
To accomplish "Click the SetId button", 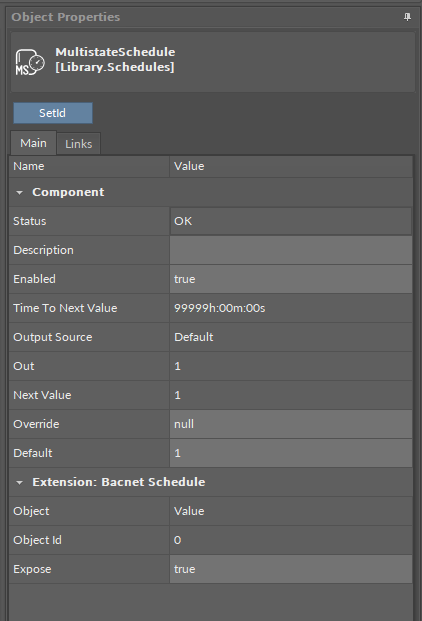I will [53, 113].
